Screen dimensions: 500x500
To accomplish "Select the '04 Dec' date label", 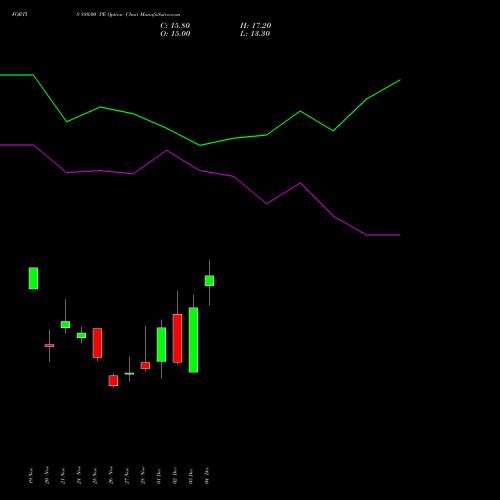I will click(x=207, y=476).
